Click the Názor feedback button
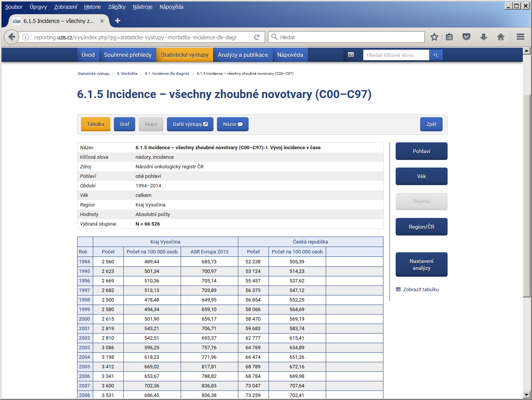The width and height of the screenshot is (532, 400). [233, 124]
